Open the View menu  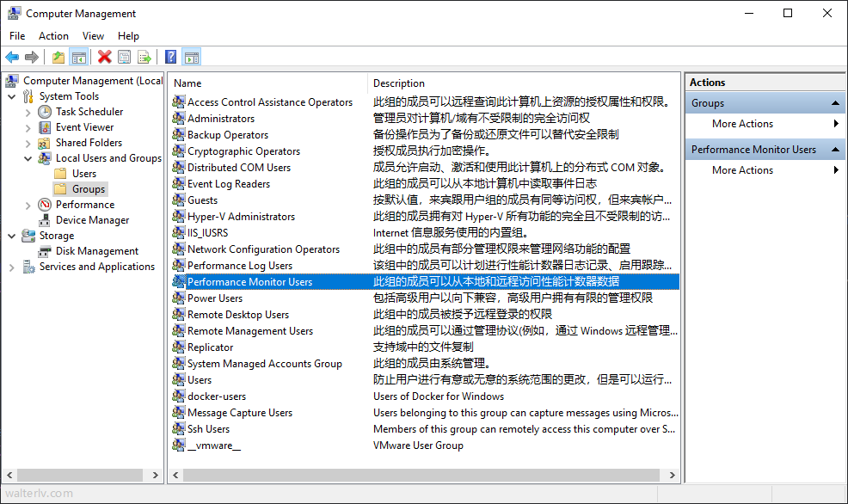(93, 36)
